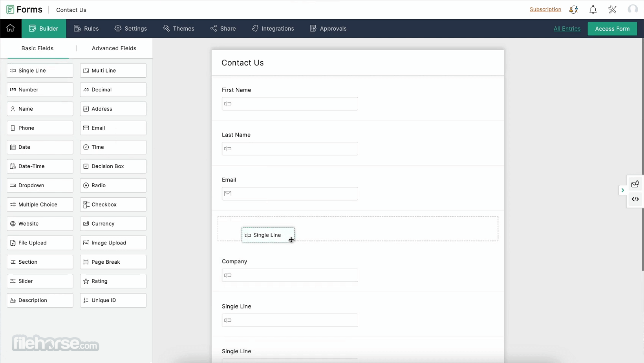Add a Currency field
This screenshot has width=644, height=363.
coord(113,224)
